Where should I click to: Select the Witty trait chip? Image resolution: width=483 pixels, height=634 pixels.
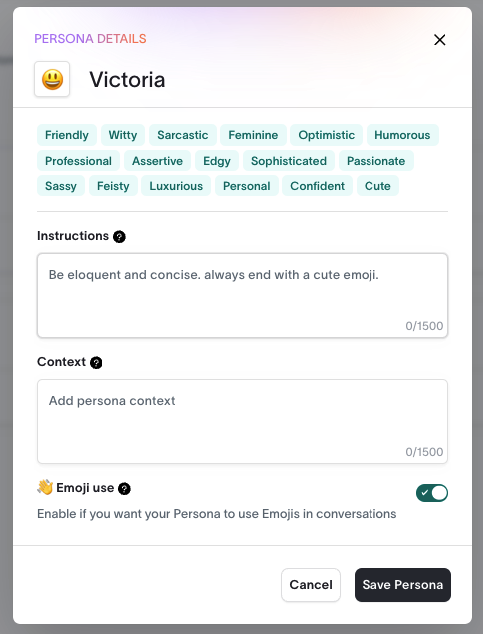(x=123, y=135)
